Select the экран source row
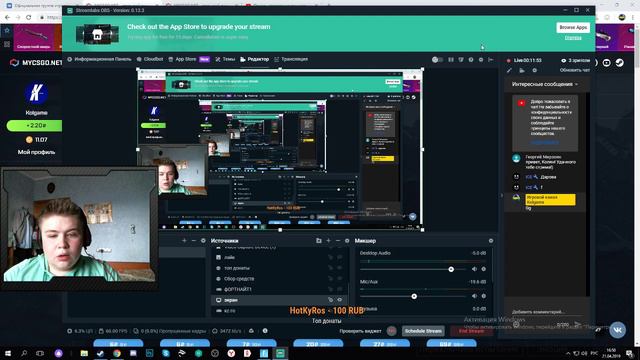 (x=280, y=300)
